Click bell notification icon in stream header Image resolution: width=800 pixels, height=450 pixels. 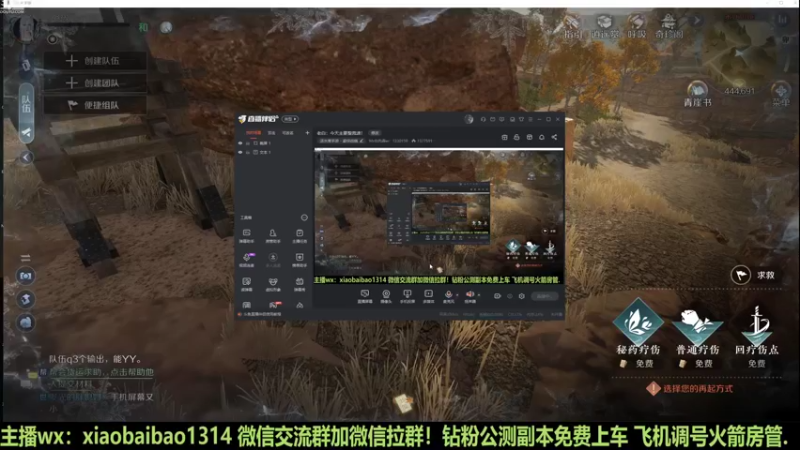pos(542,137)
